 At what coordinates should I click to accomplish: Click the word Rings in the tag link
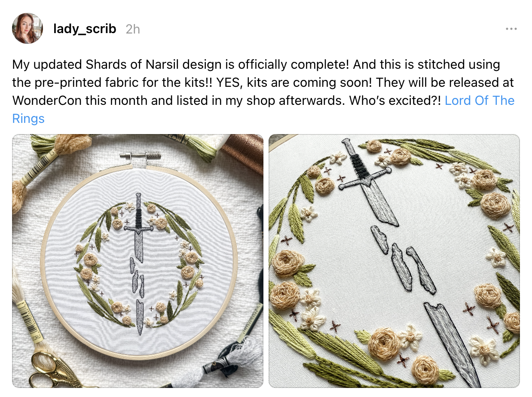click(28, 119)
